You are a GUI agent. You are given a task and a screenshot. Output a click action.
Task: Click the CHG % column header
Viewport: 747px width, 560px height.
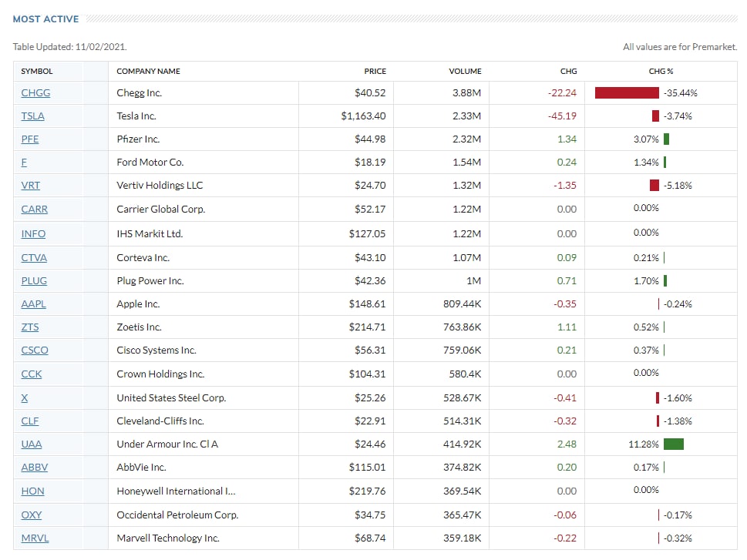(661, 72)
